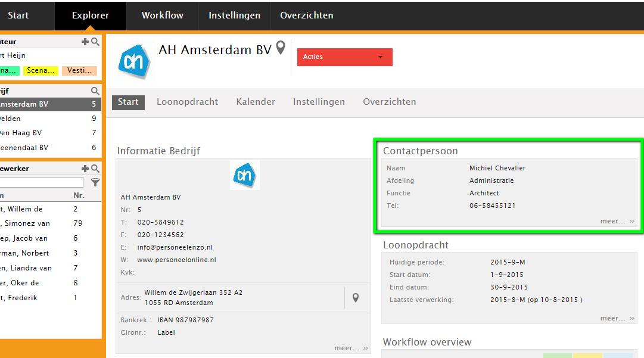Switch to the company Instellingen tab
This screenshot has height=358, width=644.
[x=319, y=102]
